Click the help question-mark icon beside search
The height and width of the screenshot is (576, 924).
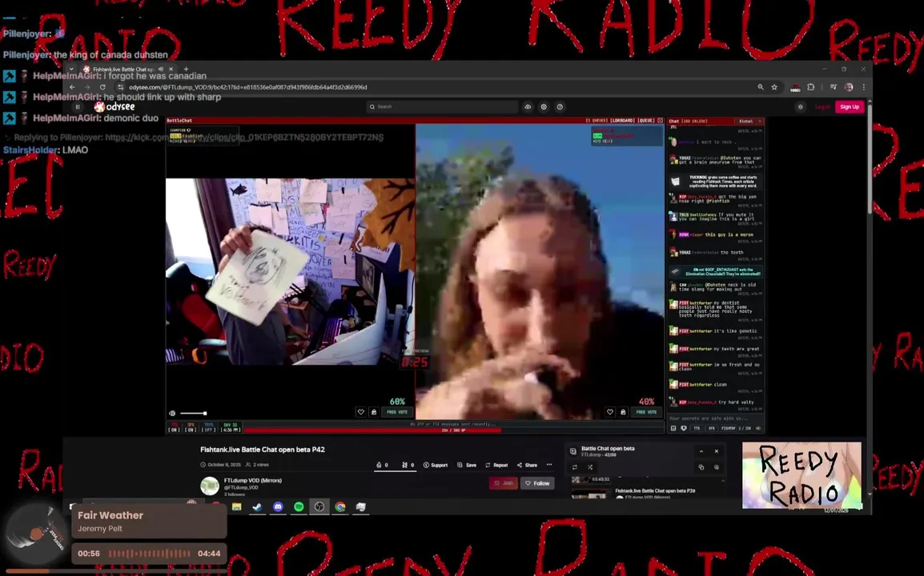pyautogui.click(x=560, y=106)
